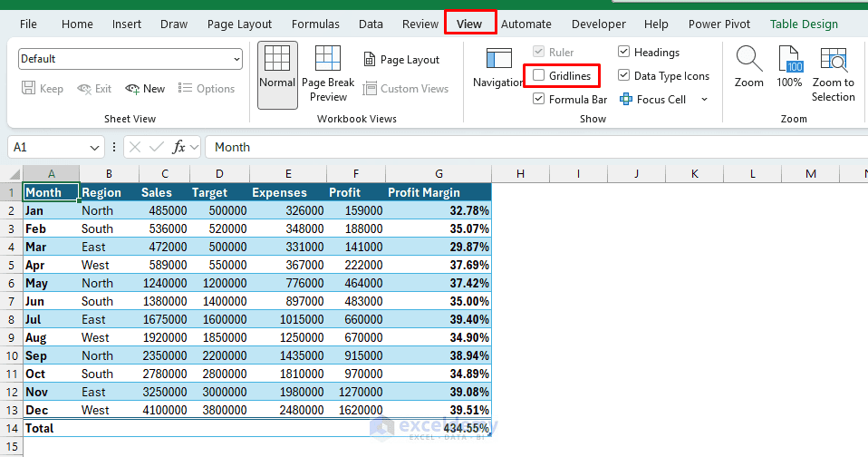Click in the formula bar showing Month
Image resolution: width=868 pixels, height=457 pixels.
(535, 147)
